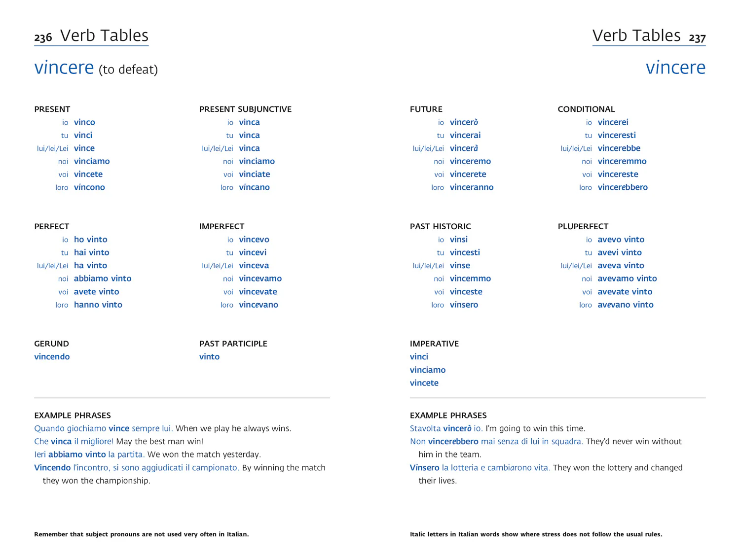
Task: Select 'vinciamo' in the Imperative list
Action: tap(428, 370)
